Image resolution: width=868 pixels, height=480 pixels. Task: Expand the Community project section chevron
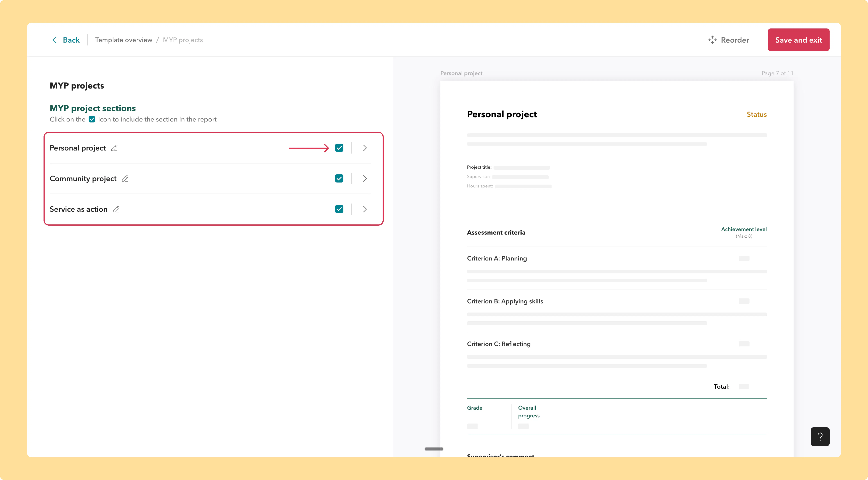pyautogui.click(x=365, y=179)
